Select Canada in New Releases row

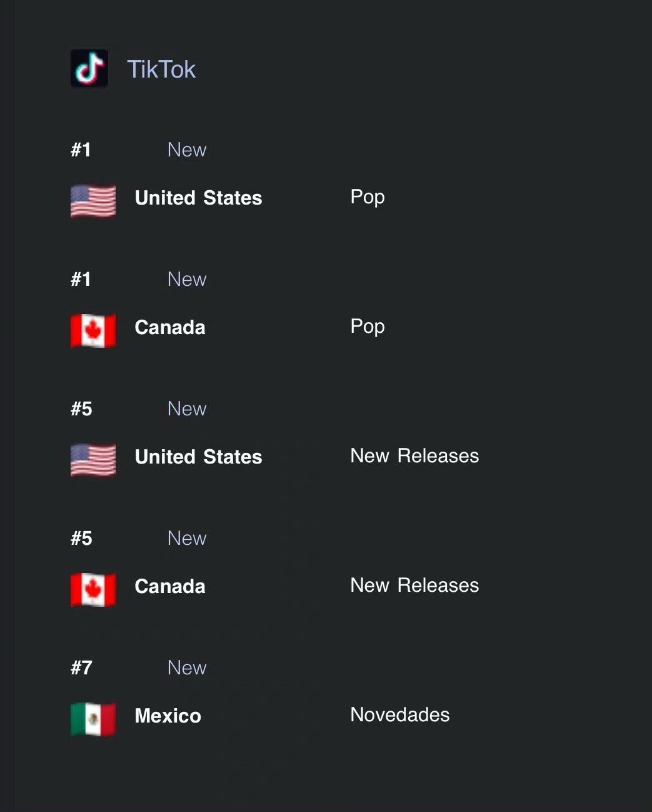coord(170,586)
